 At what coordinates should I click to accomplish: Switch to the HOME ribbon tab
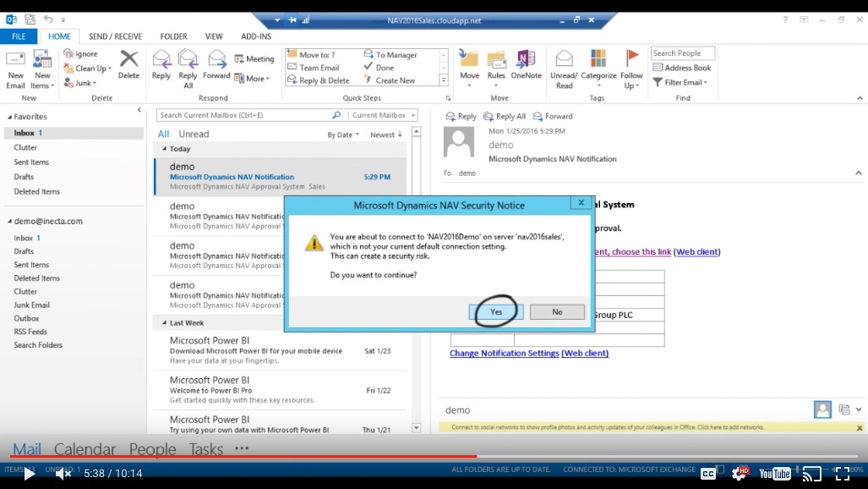point(59,36)
